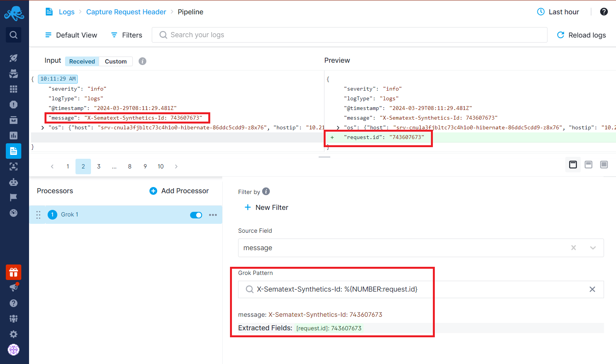
Task: Open the sidebar help question icon
Action: tap(14, 303)
